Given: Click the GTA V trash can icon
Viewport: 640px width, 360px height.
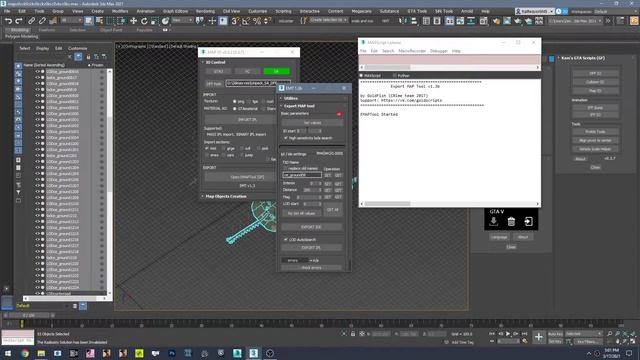Looking at the screenshot, I should [x=511, y=222].
